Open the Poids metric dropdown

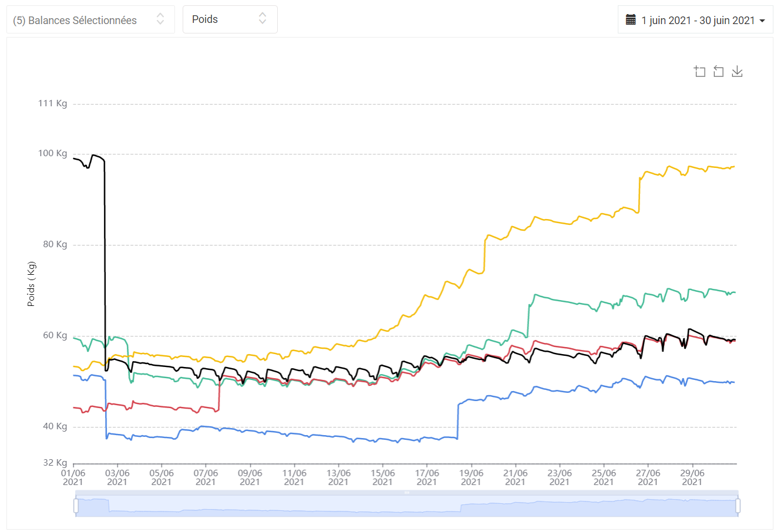click(230, 19)
